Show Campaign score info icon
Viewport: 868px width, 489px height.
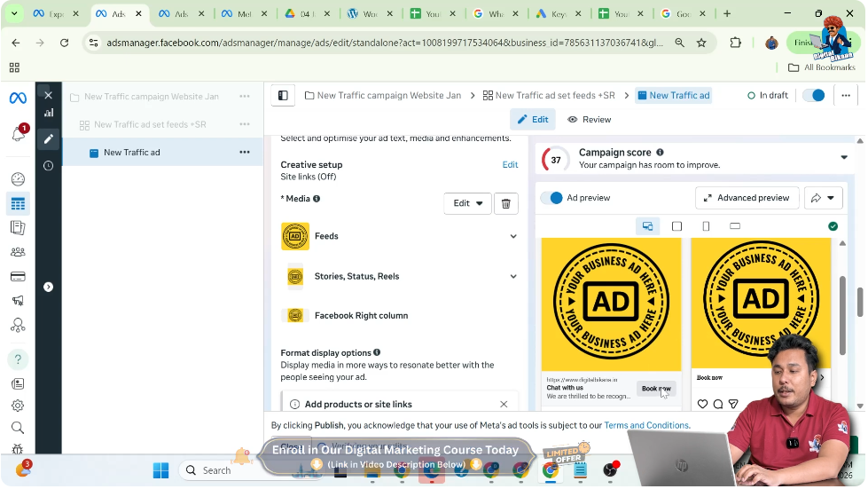coord(660,153)
